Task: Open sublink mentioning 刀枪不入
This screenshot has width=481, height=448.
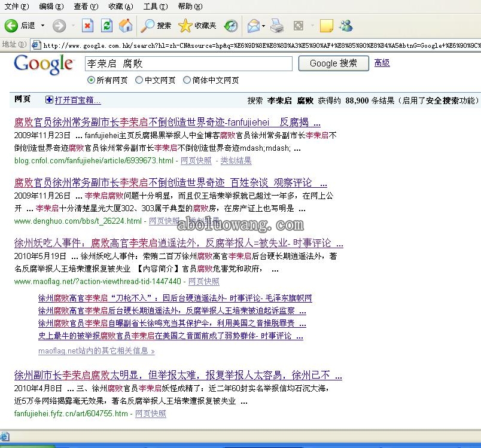Action: pyautogui.click(x=175, y=298)
